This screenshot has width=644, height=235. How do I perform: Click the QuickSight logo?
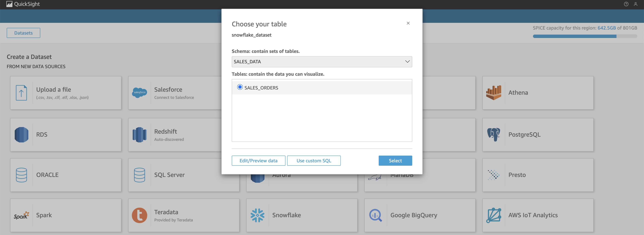click(9, 4)
